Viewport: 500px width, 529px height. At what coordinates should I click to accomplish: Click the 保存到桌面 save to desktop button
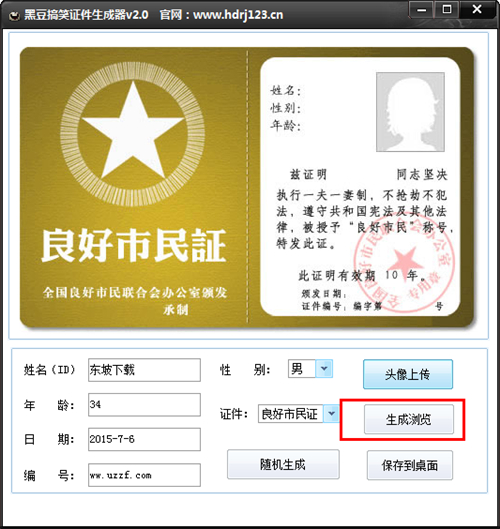click(410, 465)
